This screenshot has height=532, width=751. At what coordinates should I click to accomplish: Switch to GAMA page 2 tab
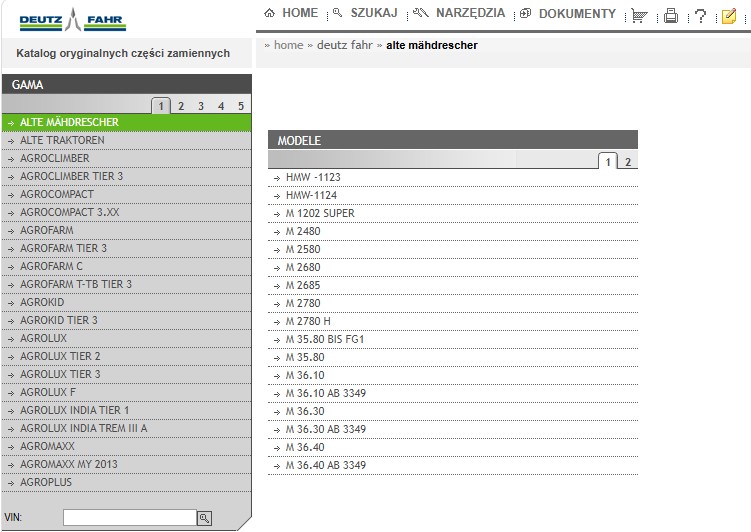(181, 106)
